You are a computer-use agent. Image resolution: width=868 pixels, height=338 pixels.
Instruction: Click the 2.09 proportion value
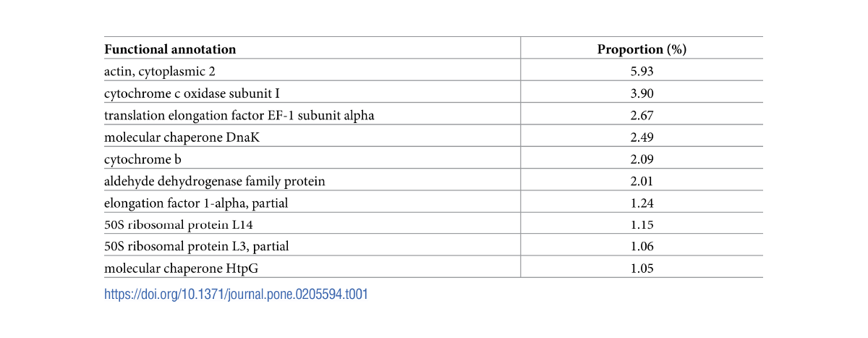[x=642, y=159]
